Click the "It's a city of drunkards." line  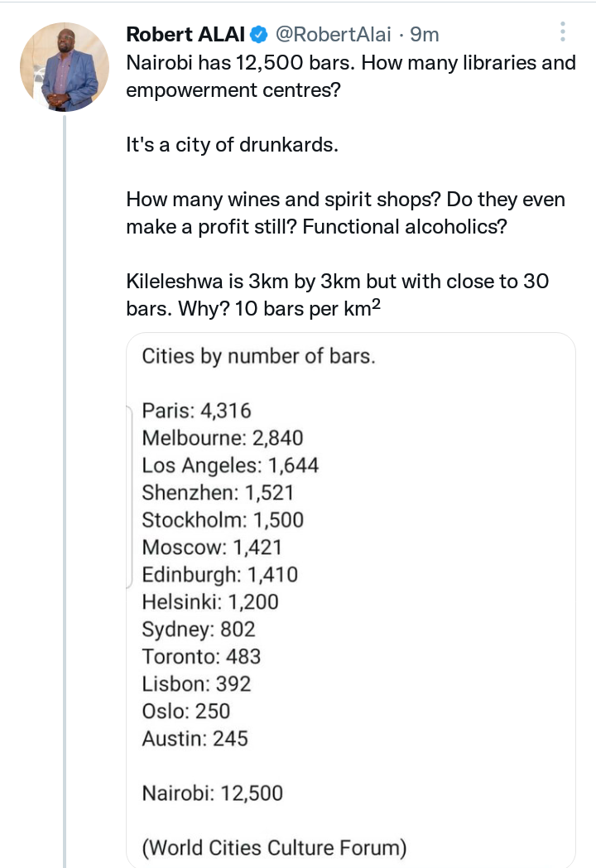(x=232, y=144)
